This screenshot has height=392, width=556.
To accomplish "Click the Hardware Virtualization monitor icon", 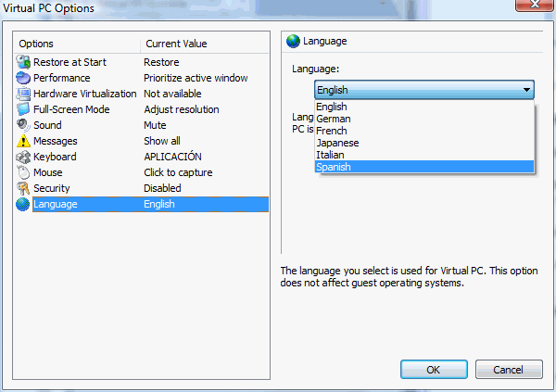I will coord(23,94).
